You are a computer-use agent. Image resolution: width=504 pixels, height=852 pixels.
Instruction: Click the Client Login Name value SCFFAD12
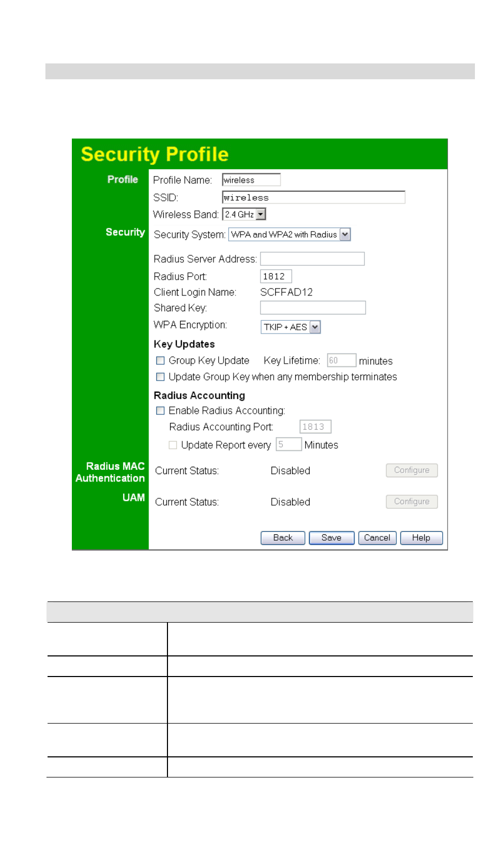tap(286, 292)
